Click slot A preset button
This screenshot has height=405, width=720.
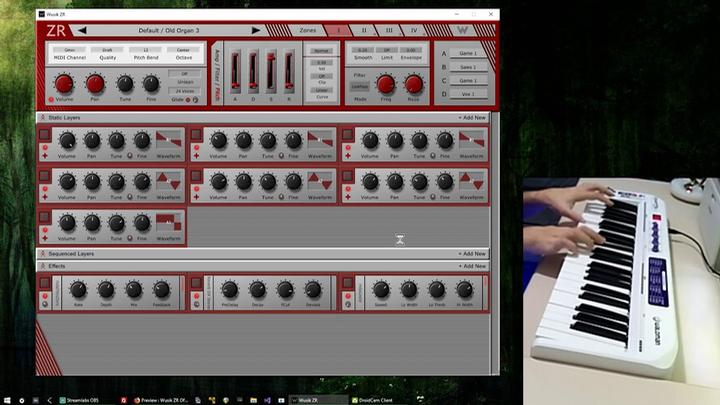coord(468,53)
